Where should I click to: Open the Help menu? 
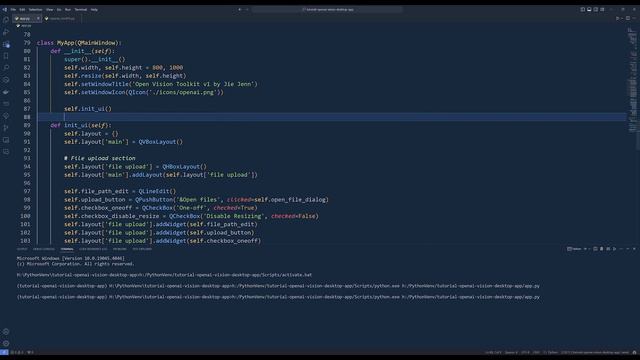point(94,9)
